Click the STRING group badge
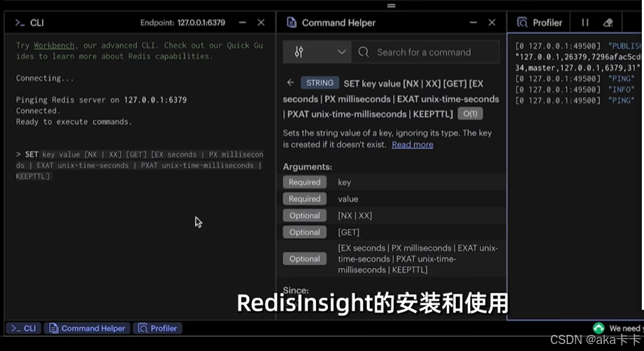The width and height of the screenshot is (644, 351). click(320, 83)
